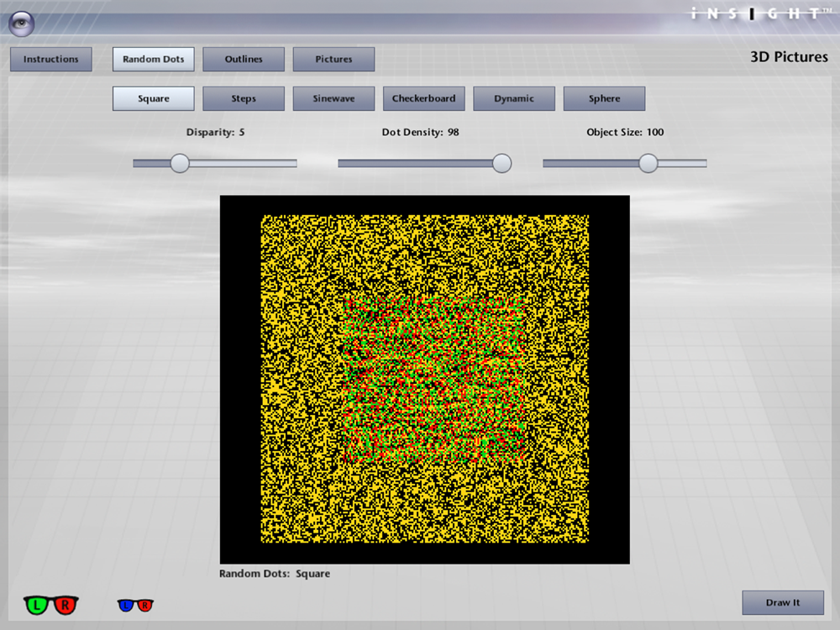Switch to the Pictures tab
Image resolution: width=840 pixels, height=630 pixels.
333,59
